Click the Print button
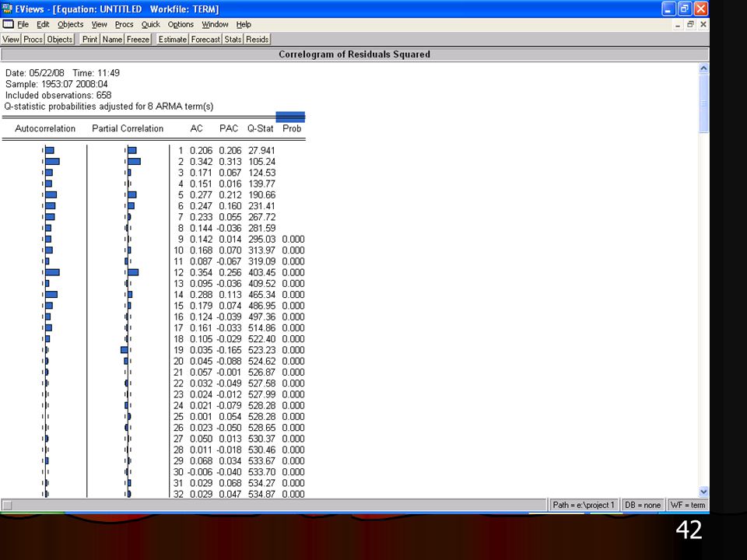 pos(89,39)
